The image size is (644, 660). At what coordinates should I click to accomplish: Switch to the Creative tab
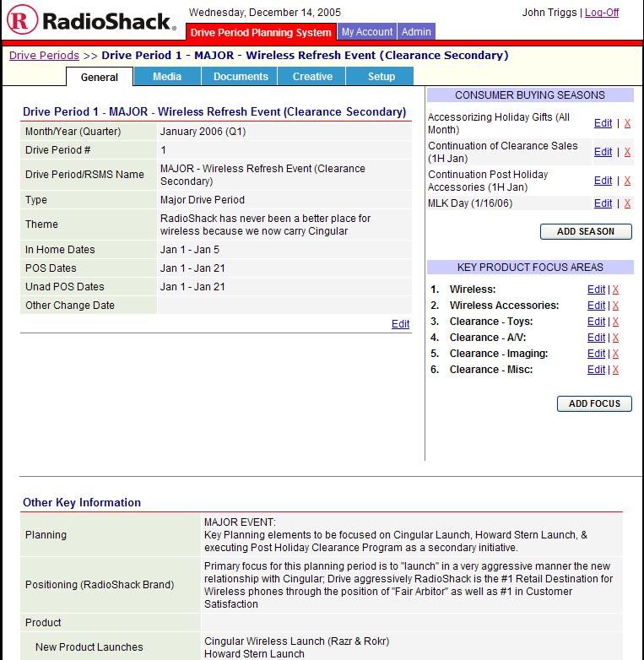[x=312, y=77]
